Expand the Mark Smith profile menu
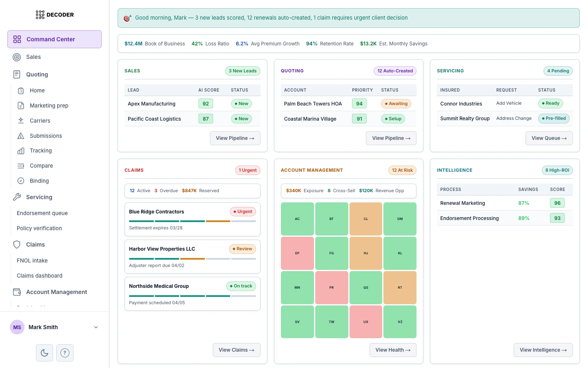 click(x=54, y=327)
